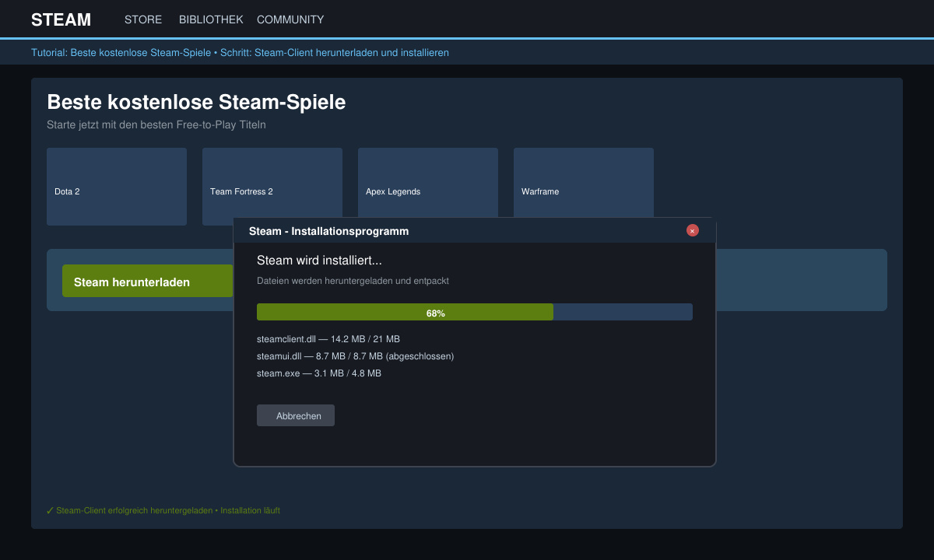Screen dimensions: 934x560
Task: Click the tutorial breadcrumb text about Steam-Client
Action: [x=240, y=53]
